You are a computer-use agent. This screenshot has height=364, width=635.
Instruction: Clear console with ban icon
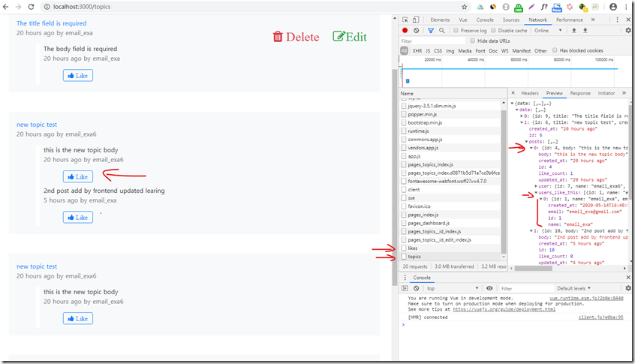click(x=417, y=288)
